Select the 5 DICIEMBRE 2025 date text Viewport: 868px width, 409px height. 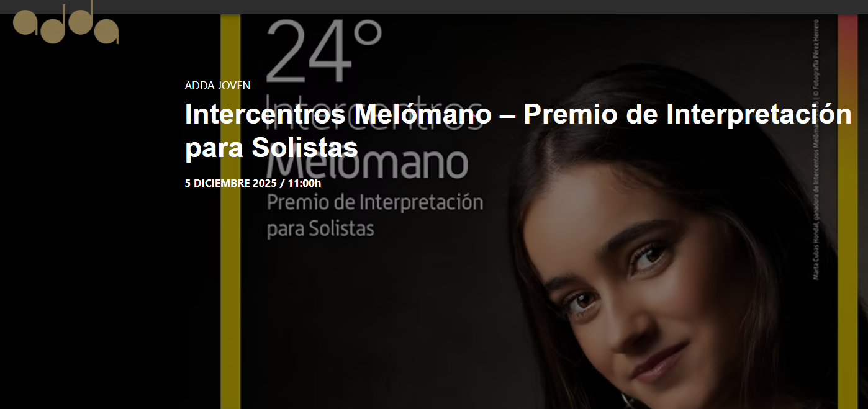[x=231, y=183]
